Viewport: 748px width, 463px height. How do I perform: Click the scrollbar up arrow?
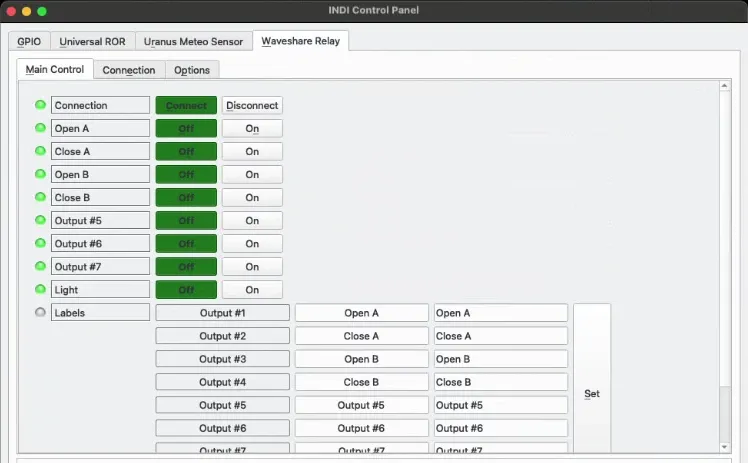pyautogui.click(x=725, y=86)
